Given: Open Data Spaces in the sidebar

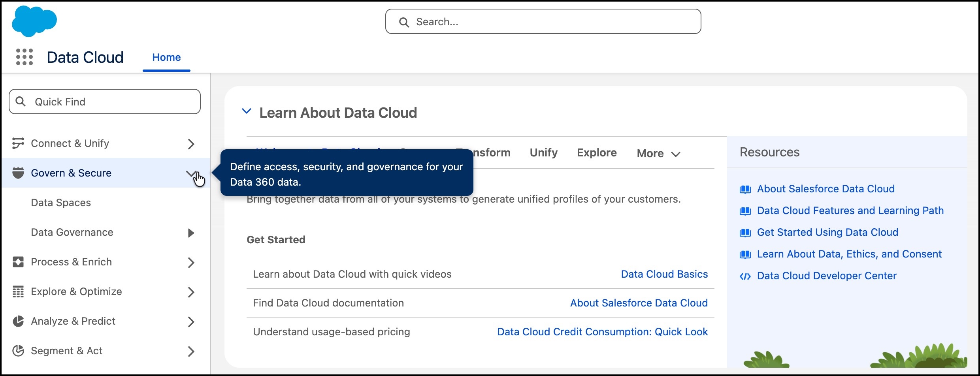Looking at the screenshot, I should [x=61, y=203].
